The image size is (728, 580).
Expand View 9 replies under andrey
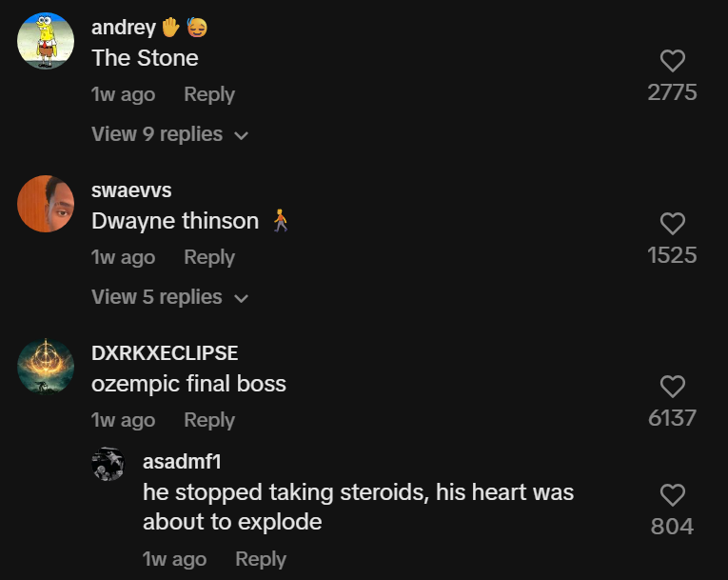pyautogui.click(x=170, y=134)
